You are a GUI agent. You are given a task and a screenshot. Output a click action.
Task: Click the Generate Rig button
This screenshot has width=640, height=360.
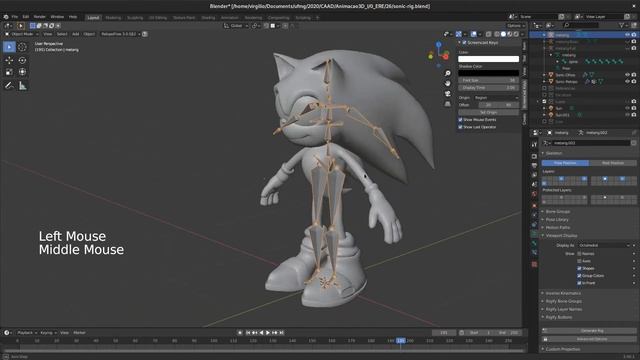tap(589, 331)
